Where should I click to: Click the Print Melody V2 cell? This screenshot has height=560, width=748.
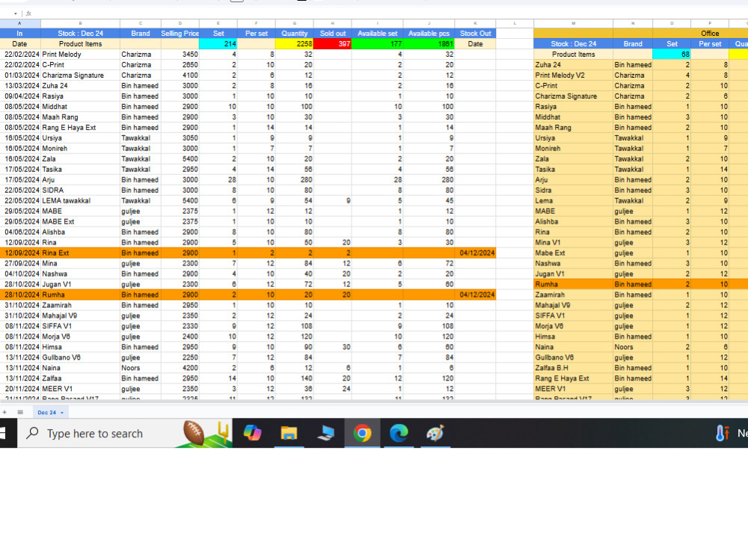574,76
